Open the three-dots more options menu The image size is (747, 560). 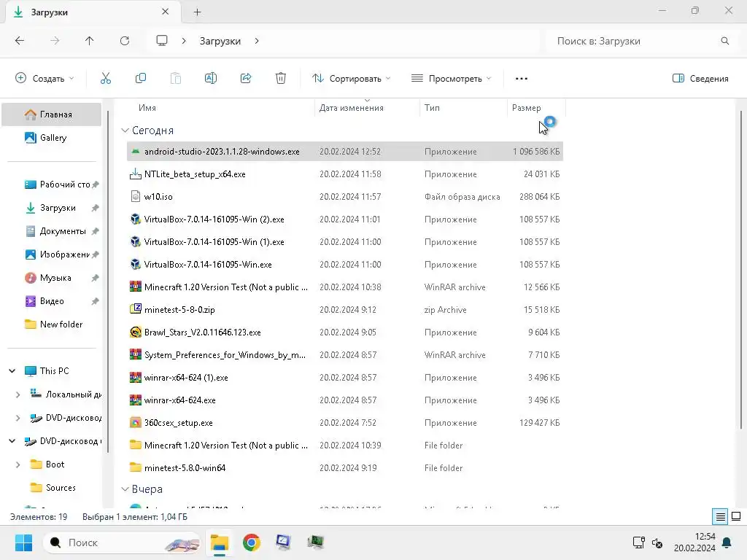point(521,79)
